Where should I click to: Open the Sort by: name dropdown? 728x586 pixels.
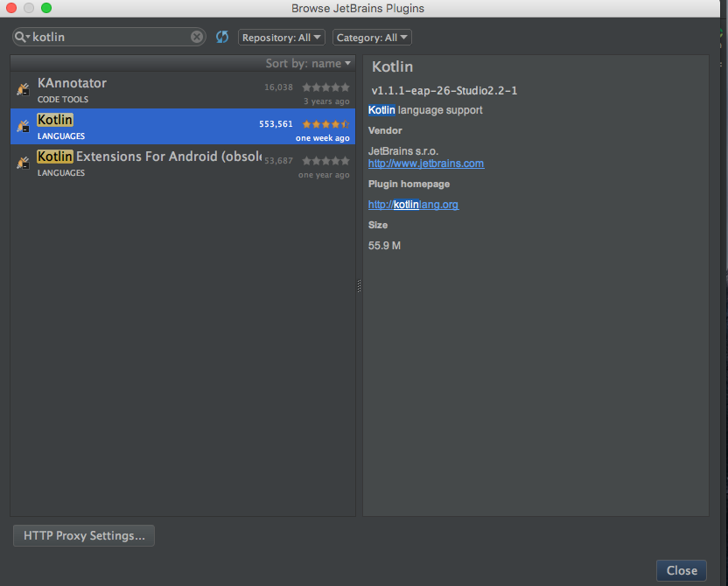pyautogui.click(x=308, y=63)
